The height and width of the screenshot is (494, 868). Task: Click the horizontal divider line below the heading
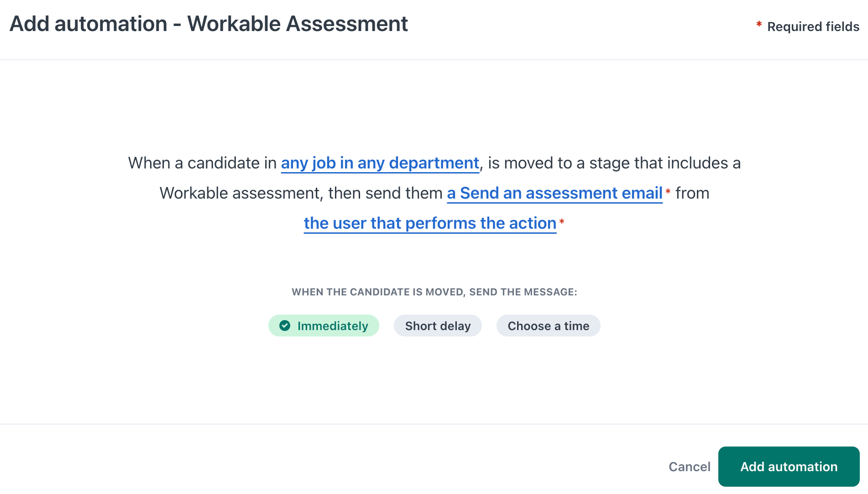click(434, 60)
